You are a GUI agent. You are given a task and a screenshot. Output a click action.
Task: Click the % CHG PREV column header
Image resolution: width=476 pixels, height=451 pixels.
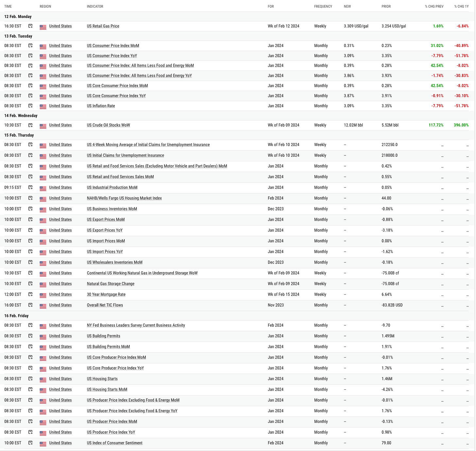[x=434, y=7]
